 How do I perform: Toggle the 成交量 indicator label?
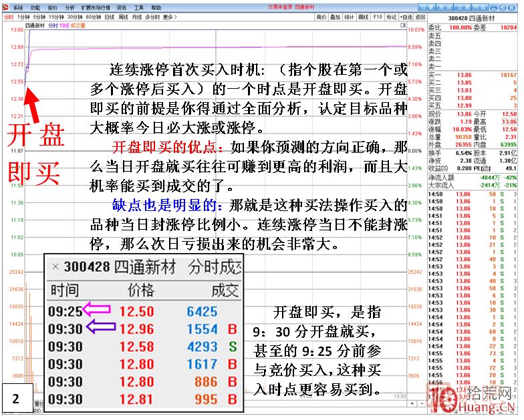click(x=78, y=25)
